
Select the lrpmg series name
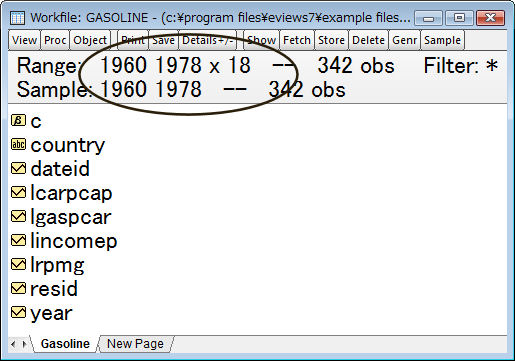point(57,266)
